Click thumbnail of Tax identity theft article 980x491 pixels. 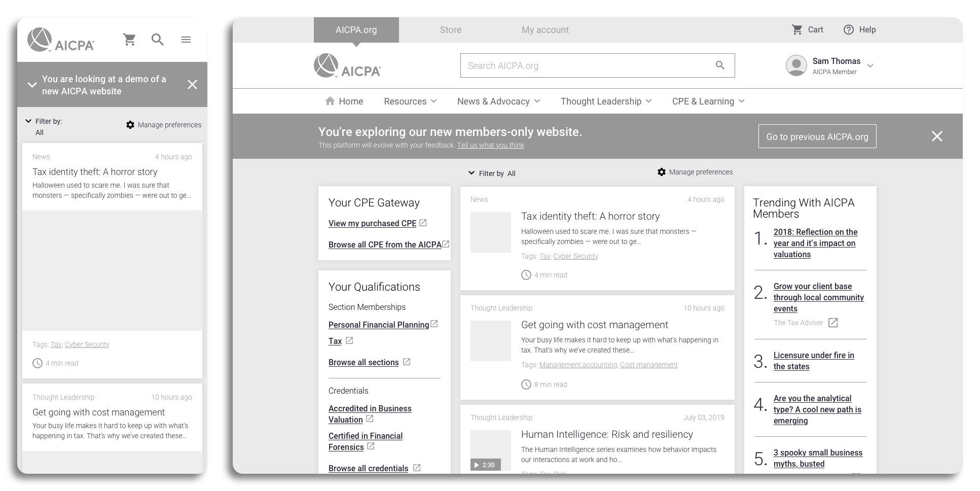coord(491,232)
